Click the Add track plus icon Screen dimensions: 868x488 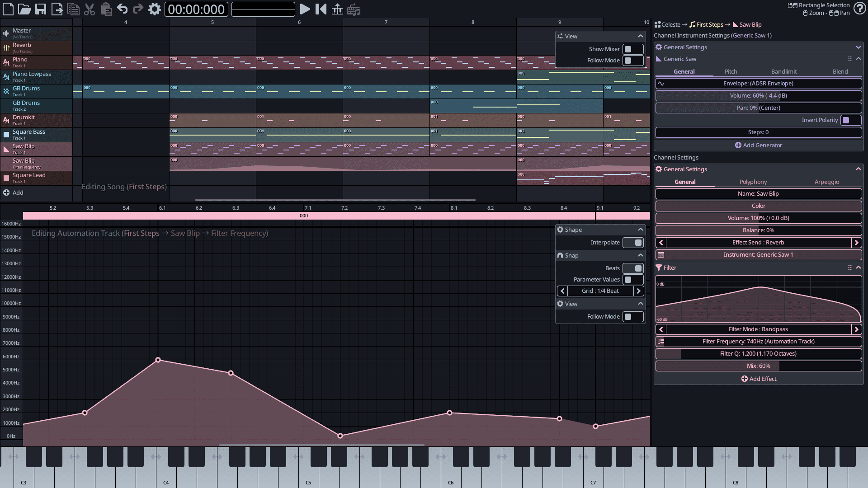pos(6,192)
